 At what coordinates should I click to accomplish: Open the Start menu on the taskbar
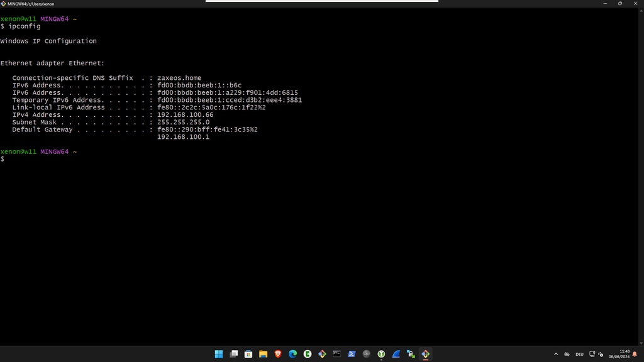click(x=219, y=354)
